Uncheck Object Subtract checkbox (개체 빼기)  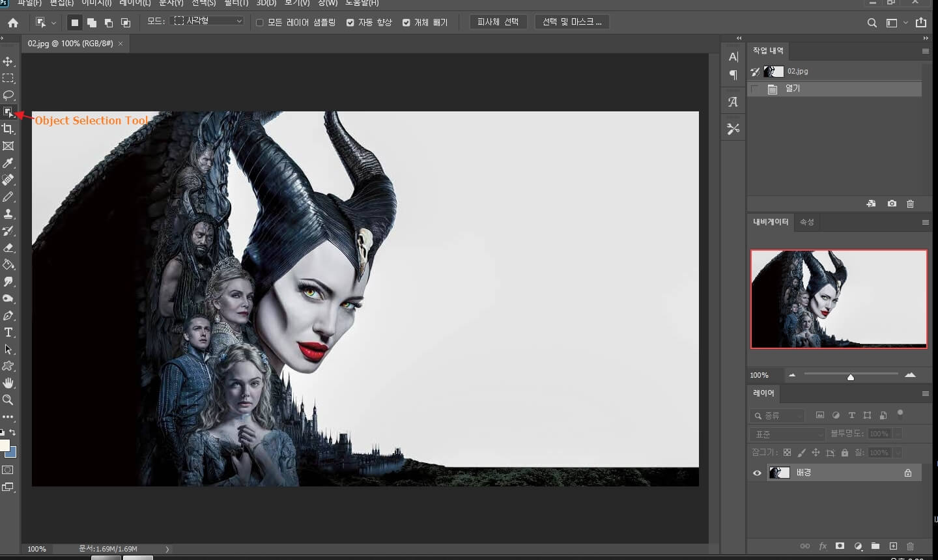pyautogui.click(x=406, y=22)
